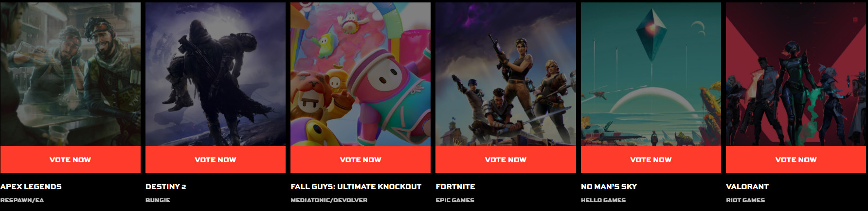Open the No Man's Sky title
Image resolution: width=868 pixels, height=211 pixels.
[x=609, y=187]
